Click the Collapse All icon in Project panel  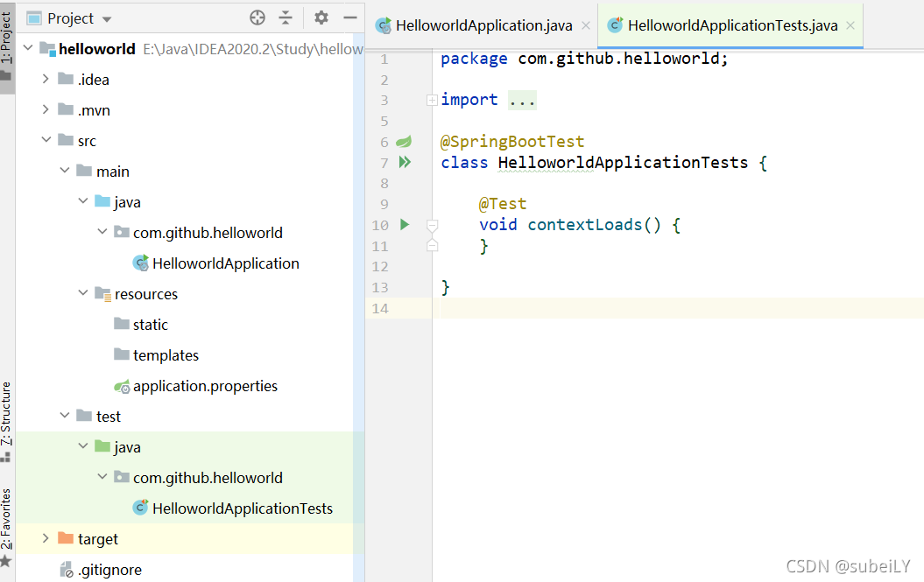click(286, 18)
